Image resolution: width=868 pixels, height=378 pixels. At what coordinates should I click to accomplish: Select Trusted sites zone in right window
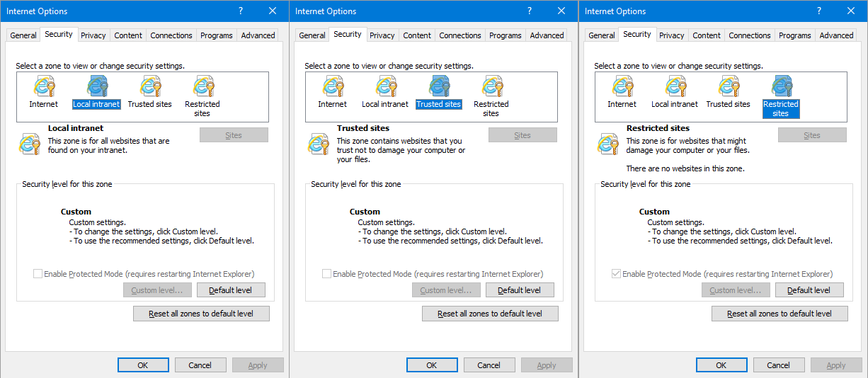click(x=729, y=93)
